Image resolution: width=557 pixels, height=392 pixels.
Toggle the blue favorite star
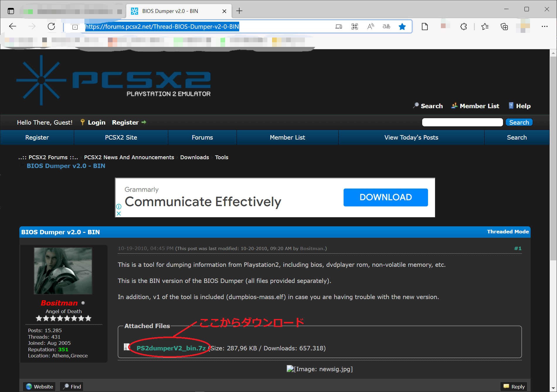[x=402, y=27]
